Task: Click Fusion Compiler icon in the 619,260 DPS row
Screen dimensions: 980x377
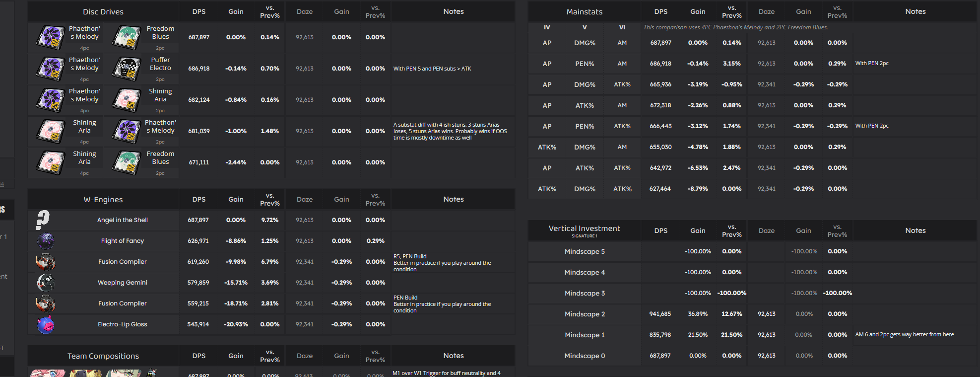Action: pyautogui.click(x=46, y=262)
